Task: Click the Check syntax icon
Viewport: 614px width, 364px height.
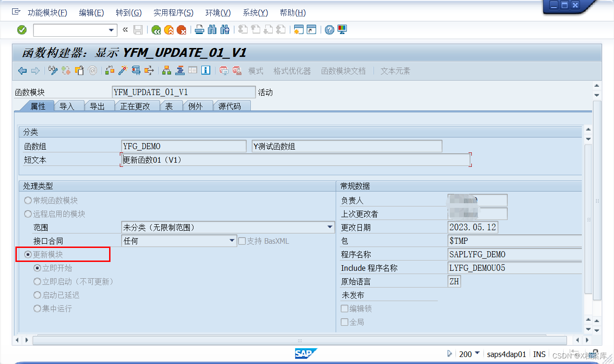Action: [110, 71]
